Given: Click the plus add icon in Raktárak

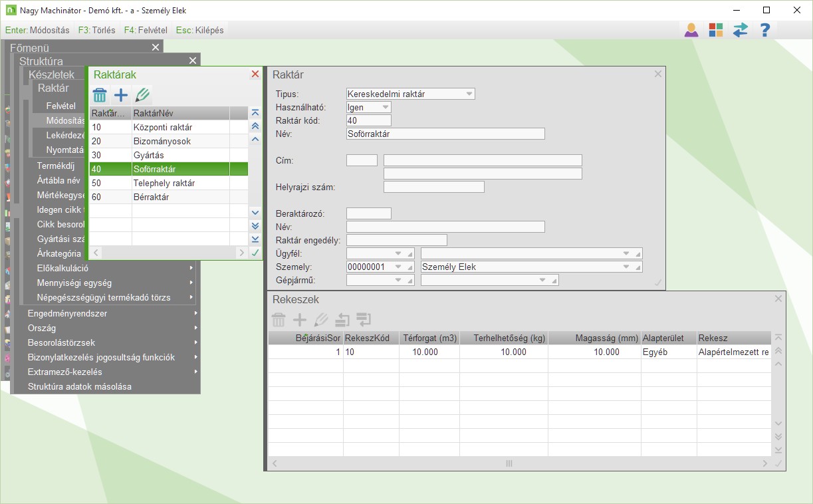Looking at the screenshot, I should [121, 95].
